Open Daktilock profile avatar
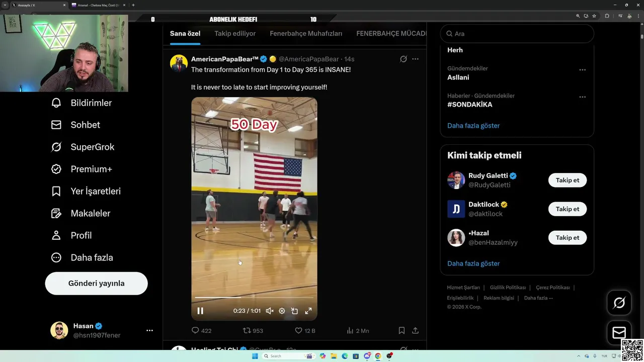Viewport: 644px width, 362px height. [456, 209]
